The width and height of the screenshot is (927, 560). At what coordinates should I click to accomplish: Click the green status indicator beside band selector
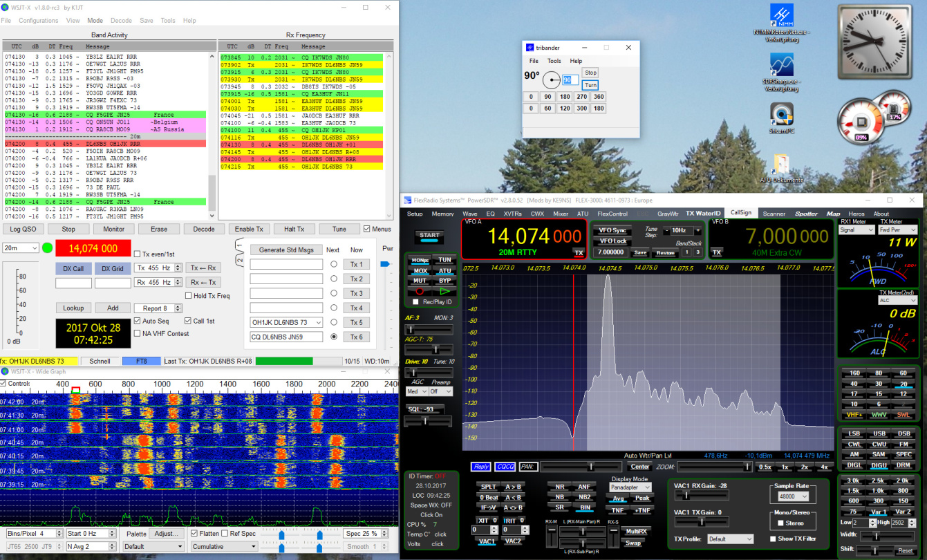click(48, 248)
